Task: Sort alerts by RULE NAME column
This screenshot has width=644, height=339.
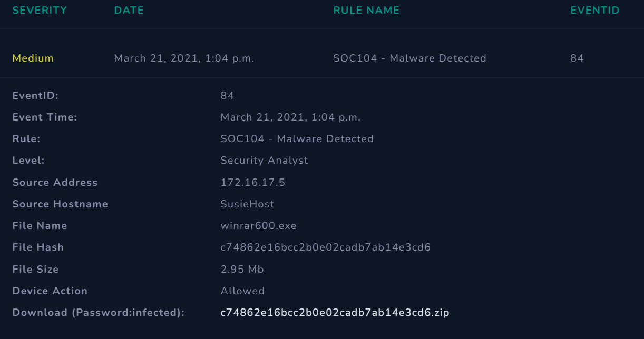Action: (x=366, y=10)
